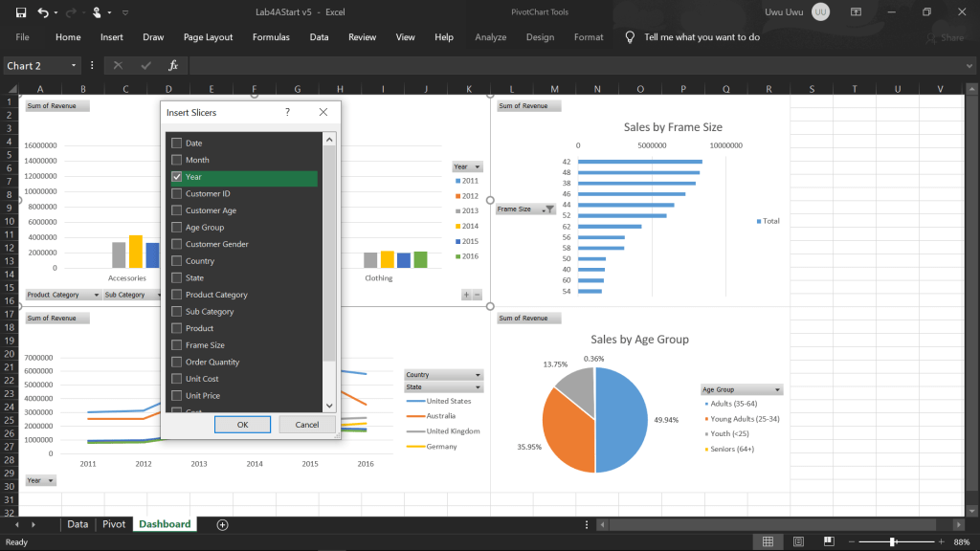Open the help question mark in Insert Slicers
The height and width of the screenshot is (551, 980).
[287, 113]
